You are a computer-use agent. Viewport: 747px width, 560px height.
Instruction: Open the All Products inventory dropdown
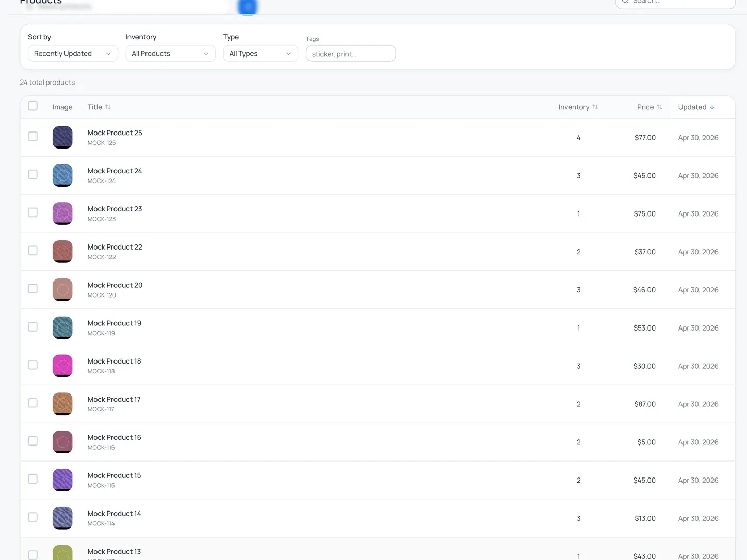pos(170,54)
